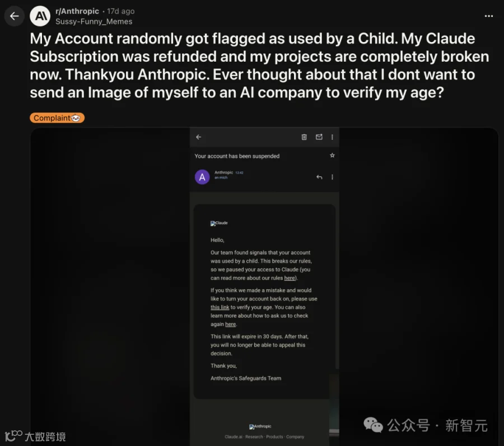Click the email back arrow icon
The height and width of the screenshot is (446, 504).
199,137
